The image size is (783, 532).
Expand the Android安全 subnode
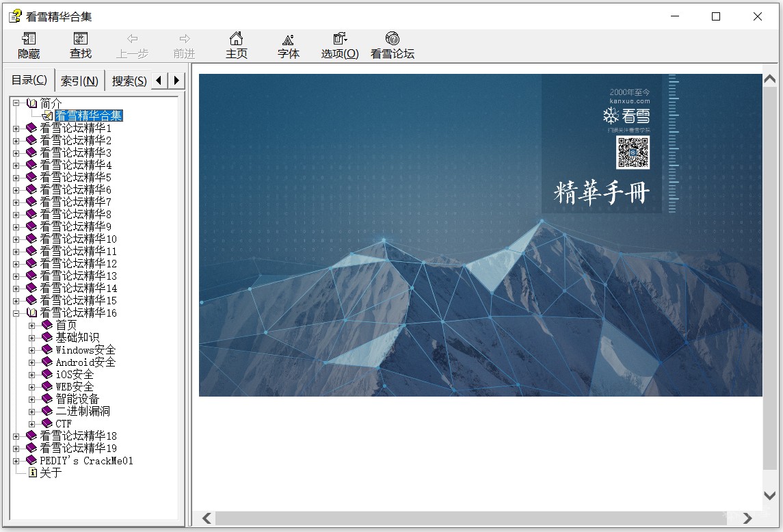[x=32, y=362]
